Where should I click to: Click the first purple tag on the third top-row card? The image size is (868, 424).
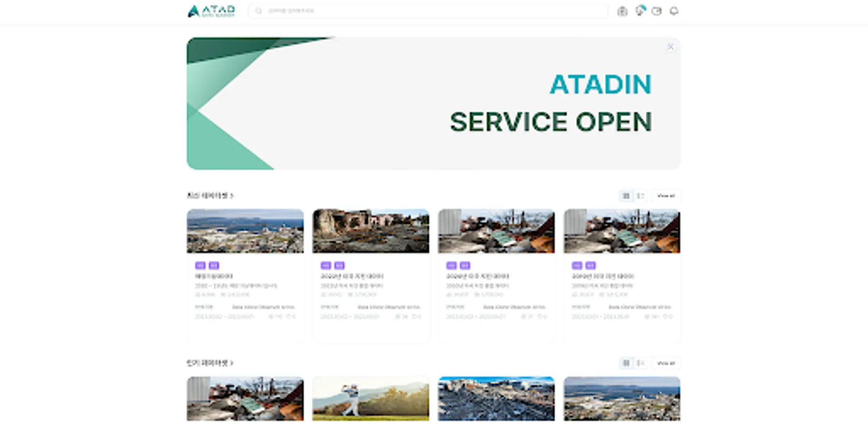[451, 266]
